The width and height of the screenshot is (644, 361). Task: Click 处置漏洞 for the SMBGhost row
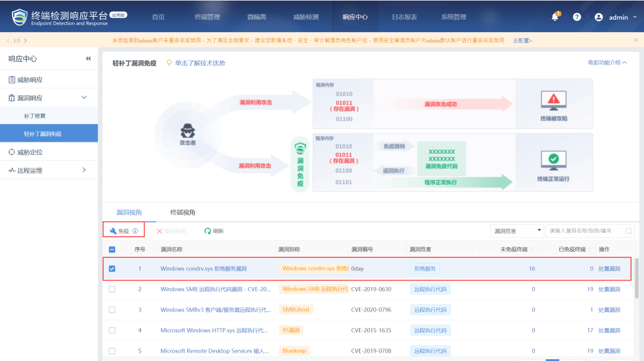609,310
